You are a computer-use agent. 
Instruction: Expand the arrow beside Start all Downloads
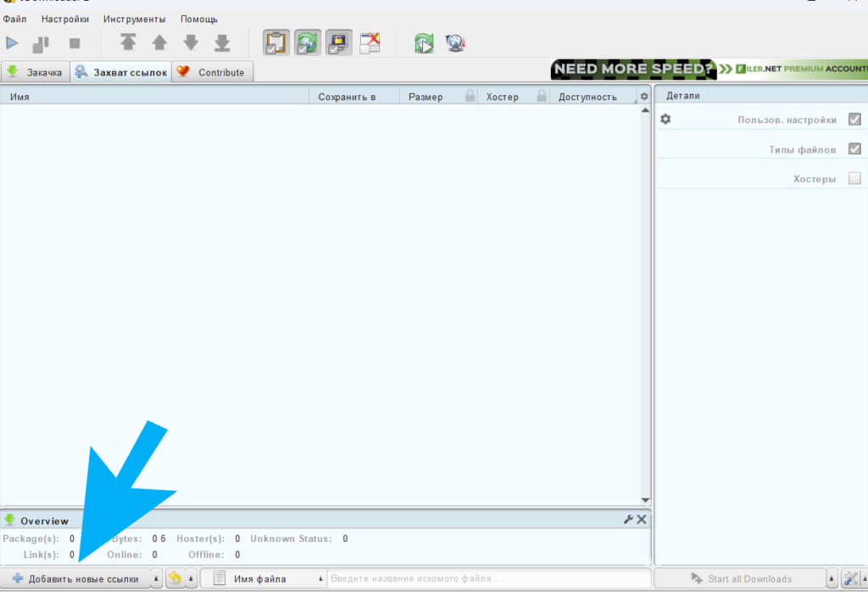point(832,578)
